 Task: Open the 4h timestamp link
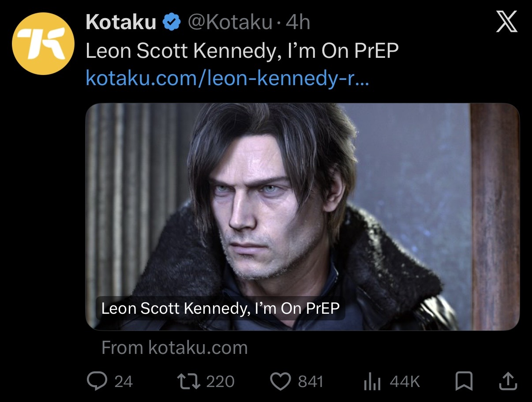coord(298,23)
